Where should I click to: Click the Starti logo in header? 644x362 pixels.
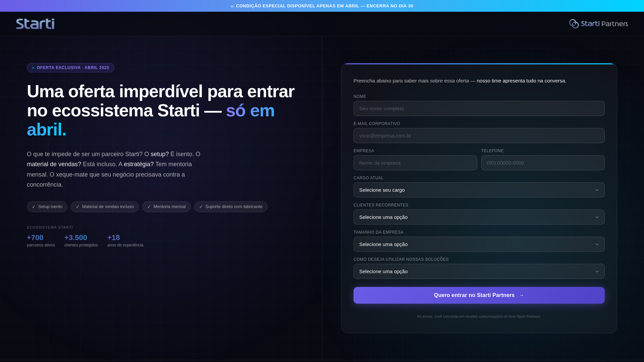35,24
